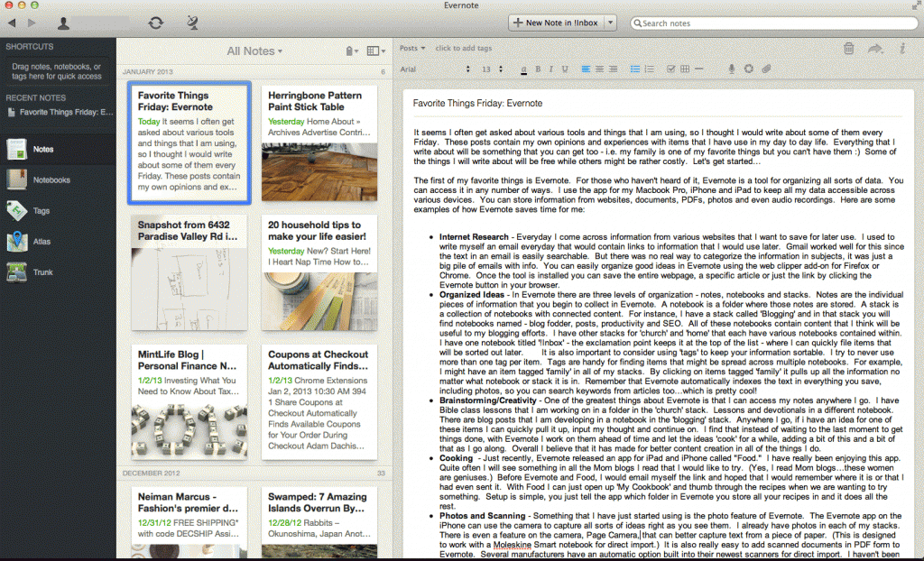
Task: Go back with the left arrow
Action: click(12, 23)
